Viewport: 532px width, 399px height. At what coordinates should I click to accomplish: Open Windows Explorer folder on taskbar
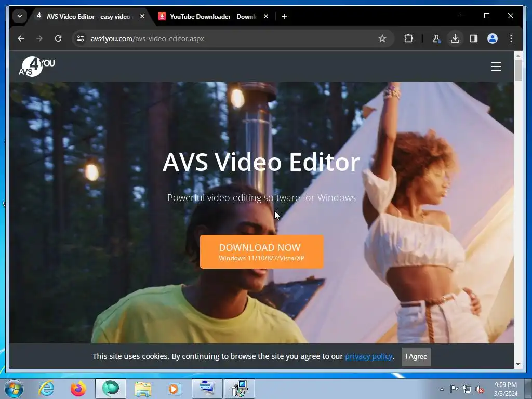pos(143,389)
